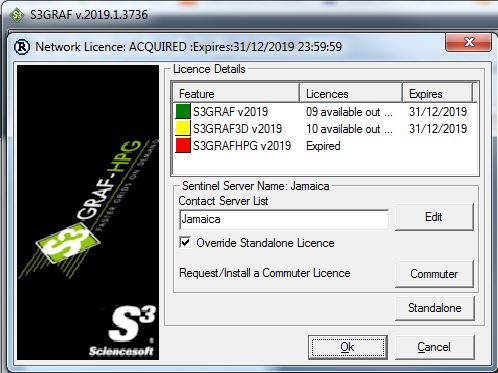Click the registered (R) icon in licence dialog title

(x=22, y=47)
